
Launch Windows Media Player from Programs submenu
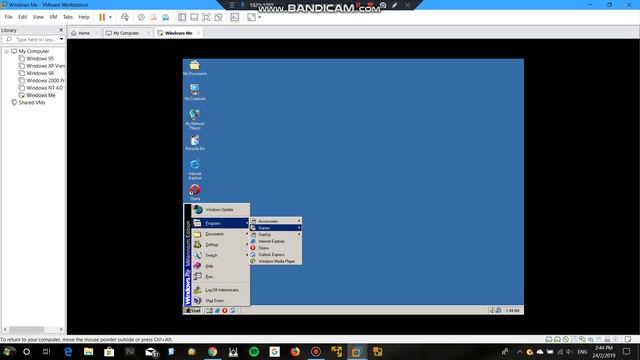(276, 261)
